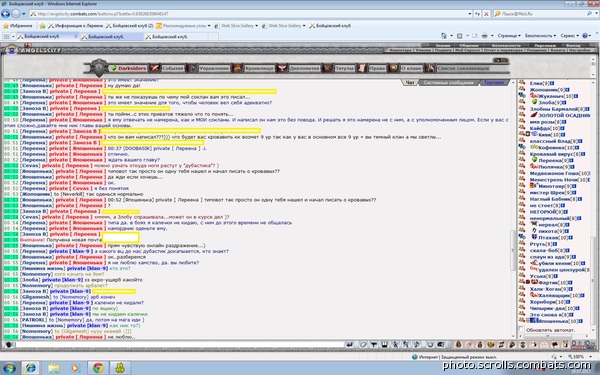
Task: Click the filter funnel icon in chat toolbar
Action: click(374, 345)
